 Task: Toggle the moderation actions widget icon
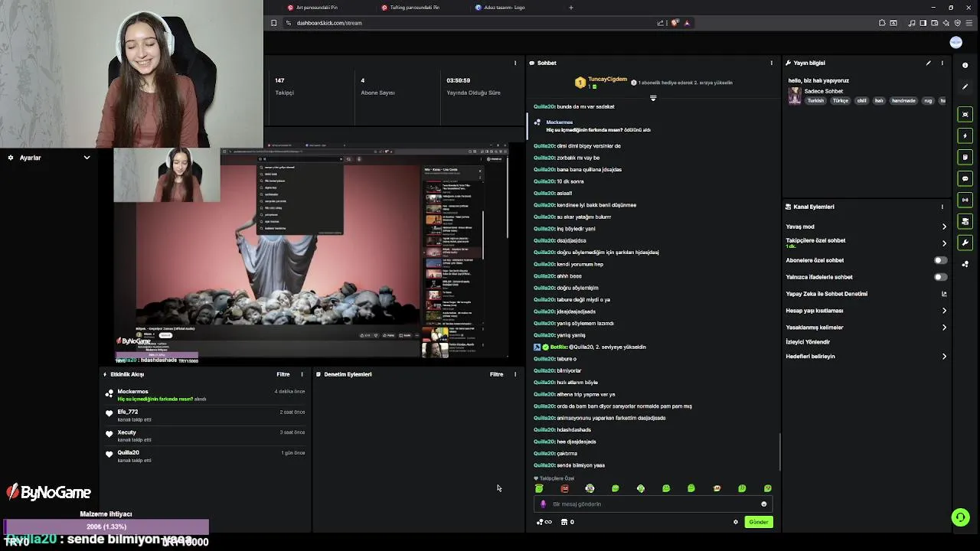tap(965, 221)
